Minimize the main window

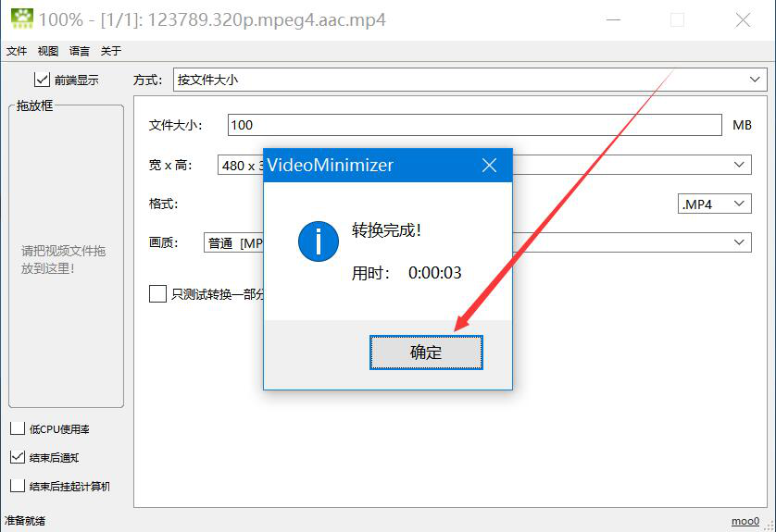point(613,19)
